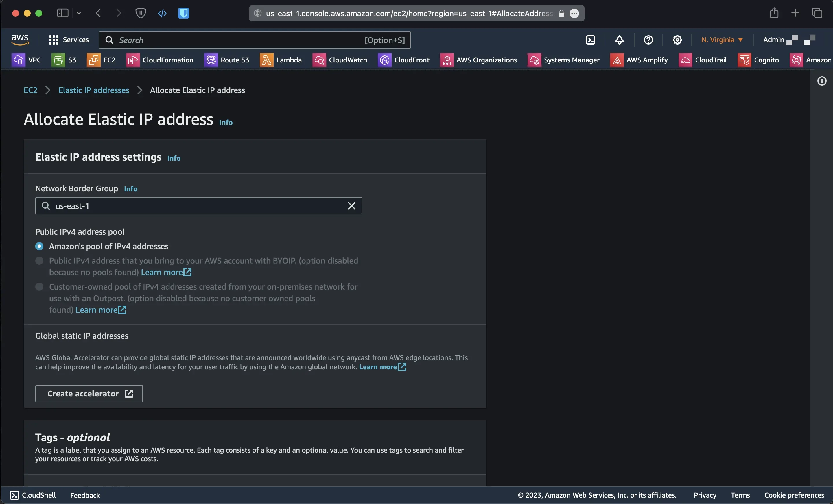Select the BYOIP public IPv4 option
Screen dimensions: 833x504
39,261
